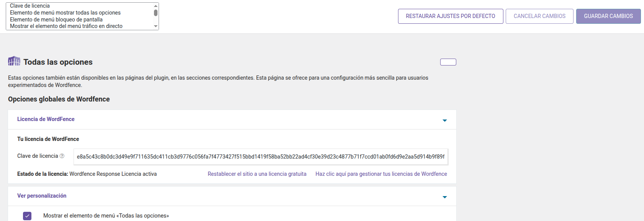The image size is (644, 221).
Task: Click the Licencia de WordFence section title
Action: tap(46, 119)
